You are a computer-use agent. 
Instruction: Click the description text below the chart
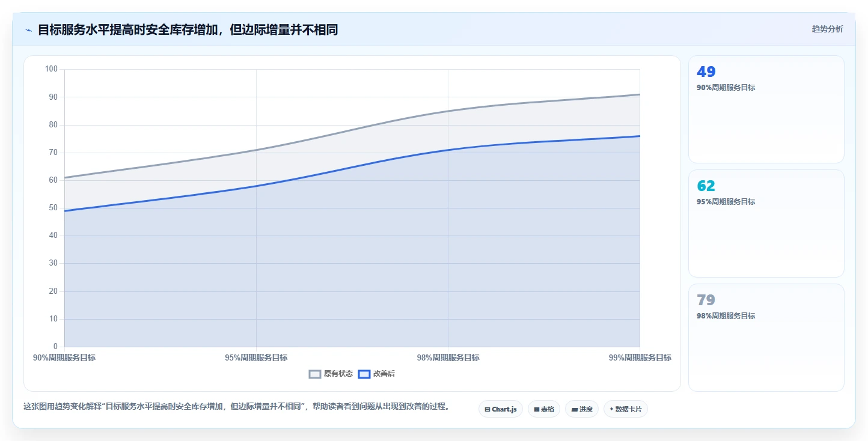point(236,407)
